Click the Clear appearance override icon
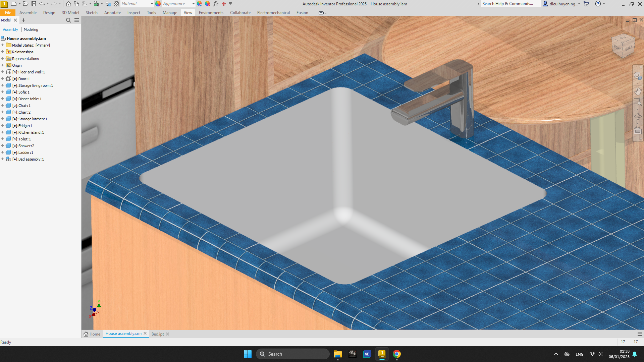 tap(208, 4)
